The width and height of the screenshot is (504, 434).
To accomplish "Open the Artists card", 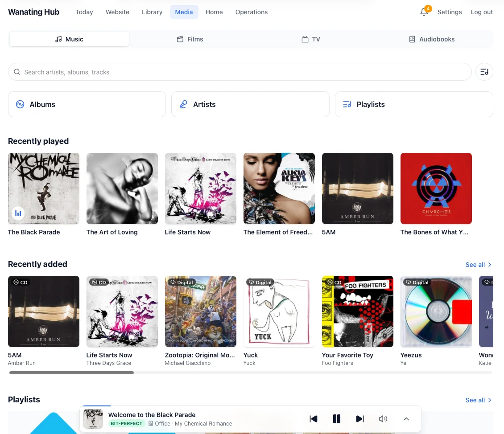I will click(x=250, y=104).
